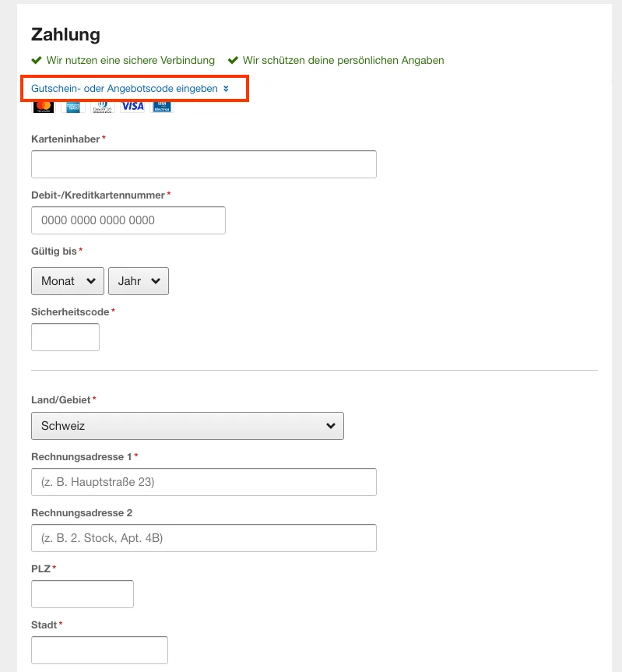The width and height of the screenshot is (622, 672).
Task: Click the double chevron beside Gutschein link
Action: point(226,89)
